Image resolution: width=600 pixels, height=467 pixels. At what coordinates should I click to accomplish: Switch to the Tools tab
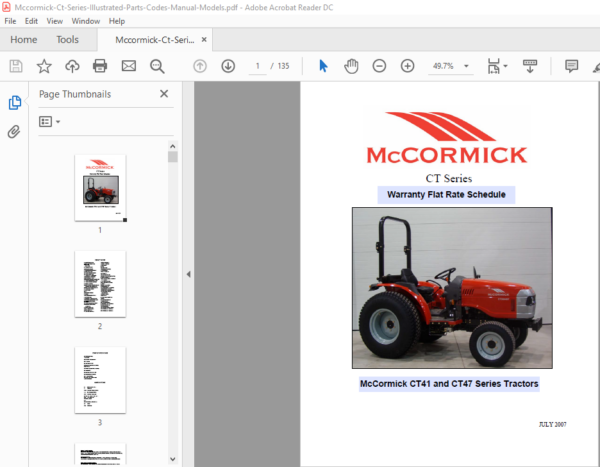coord(67,39)
